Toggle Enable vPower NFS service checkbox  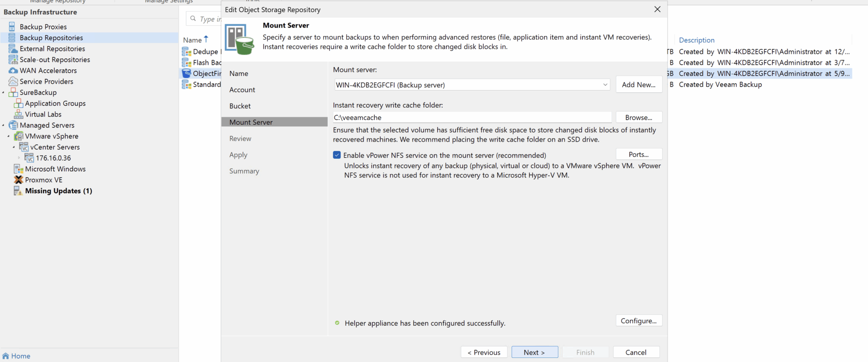coord(337,155)
